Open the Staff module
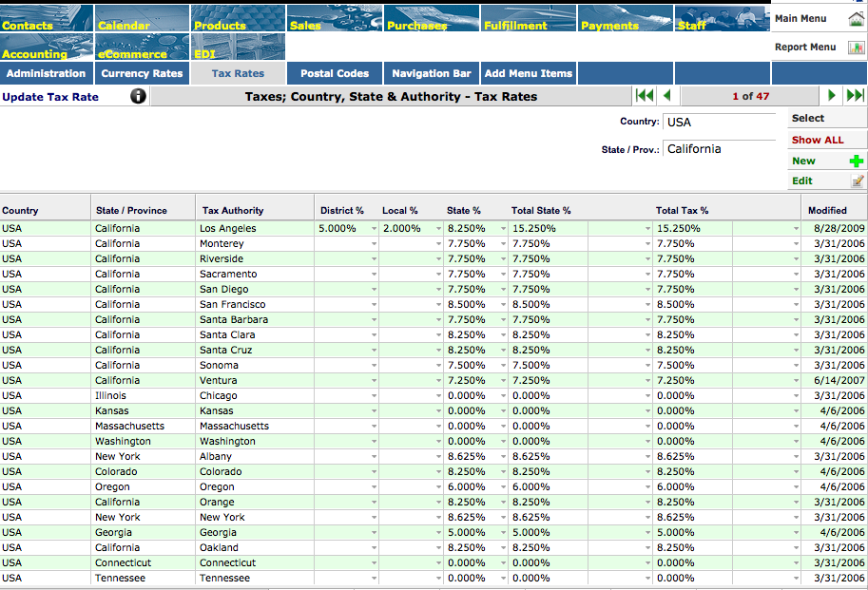Image resolution: width=868 pixels, height=590 pixels. [722, 18]
